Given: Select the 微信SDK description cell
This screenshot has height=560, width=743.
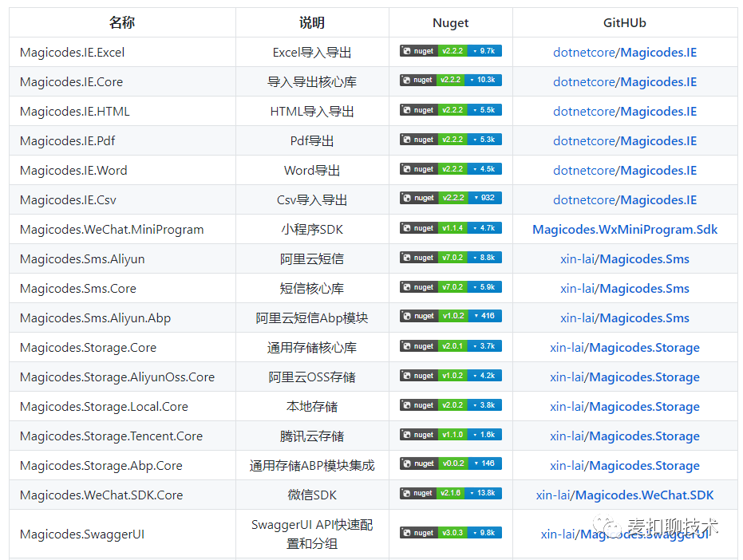Looking at the screenshot, I should [312, 495].
